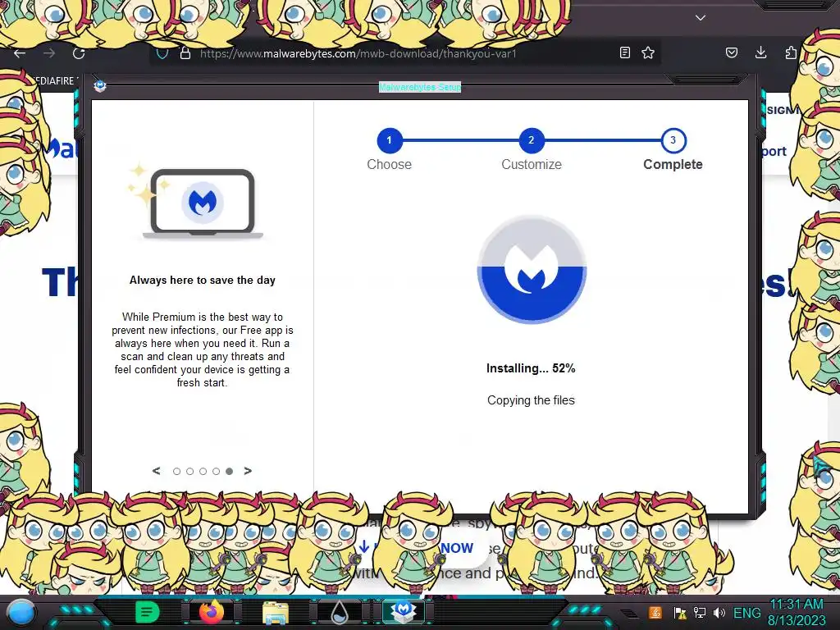Switch to Malwarebytes Setup taskbar button

404,611
